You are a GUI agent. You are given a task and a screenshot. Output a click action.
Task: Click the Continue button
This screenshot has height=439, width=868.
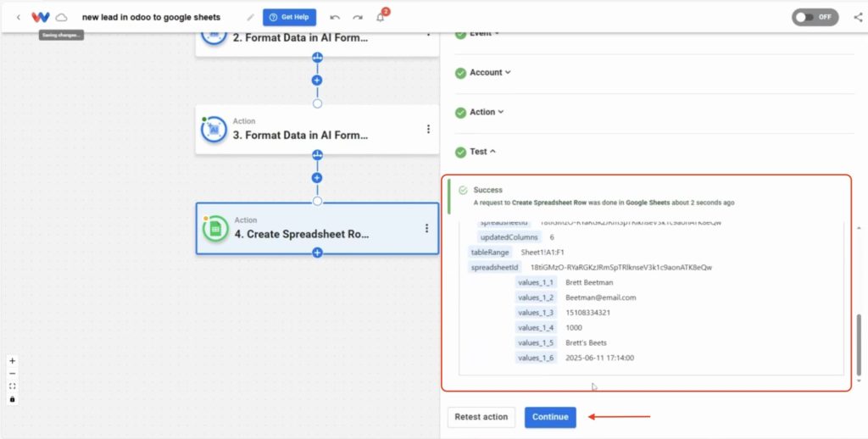[x=550, y=418]
